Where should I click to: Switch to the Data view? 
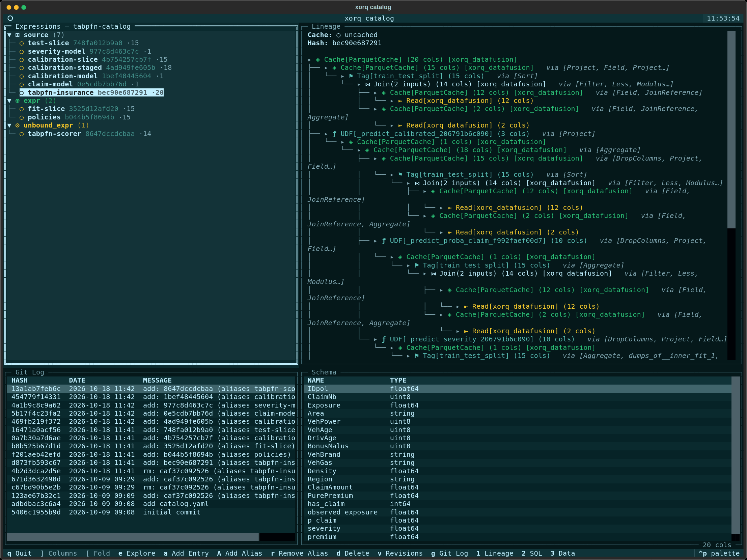(563, 553)
